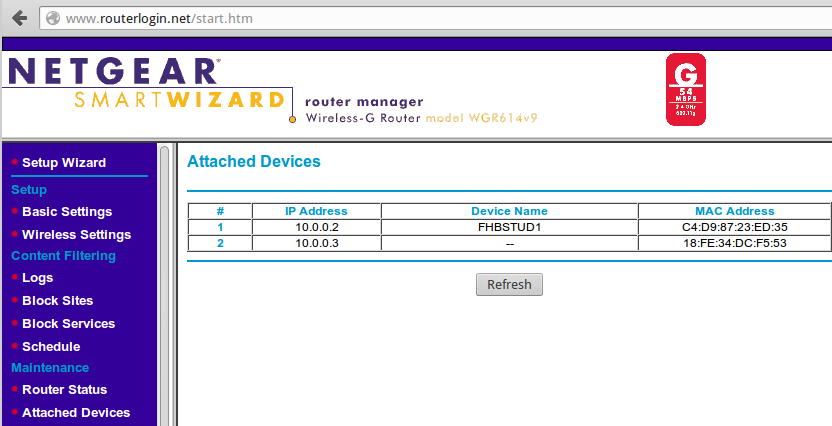Viewport: 832px width, 426px height.
Task: Open Setup Wizard from sidebar
Action: point(64,162)
